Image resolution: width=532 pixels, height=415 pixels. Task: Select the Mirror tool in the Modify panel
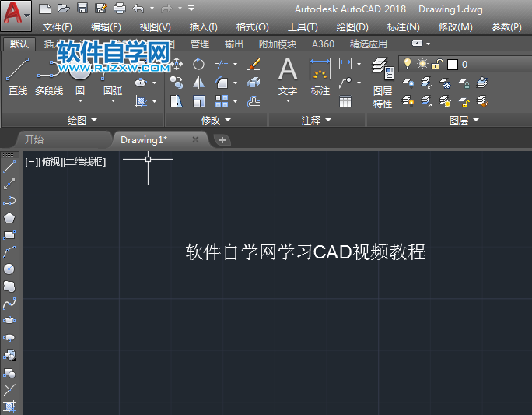click(198, 83)
